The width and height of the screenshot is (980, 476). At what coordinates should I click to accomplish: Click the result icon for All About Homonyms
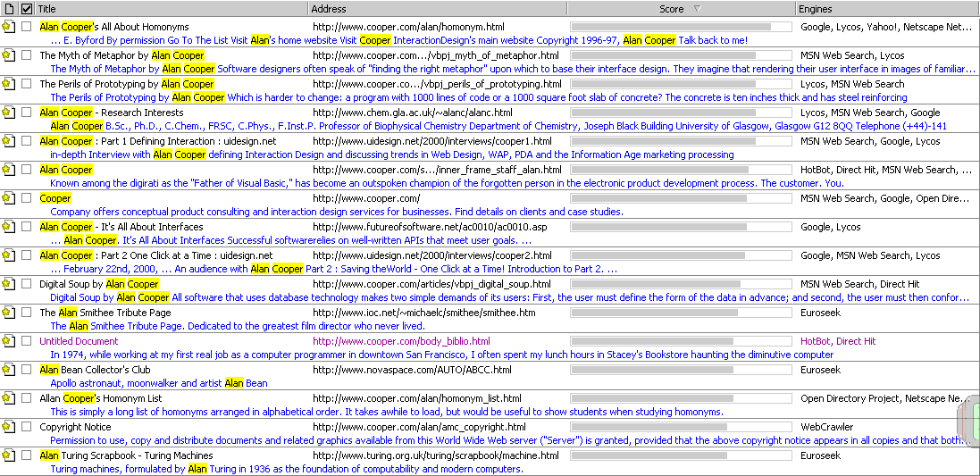tap(8, 27)
